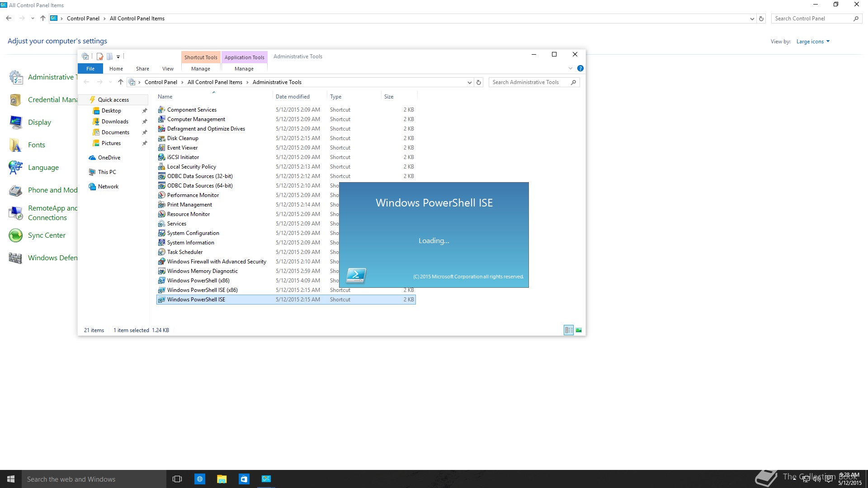Select Event Viewer icon
The width and height of the screenshot is (868, 488).
pyautogui.click(x=161, y=148)
